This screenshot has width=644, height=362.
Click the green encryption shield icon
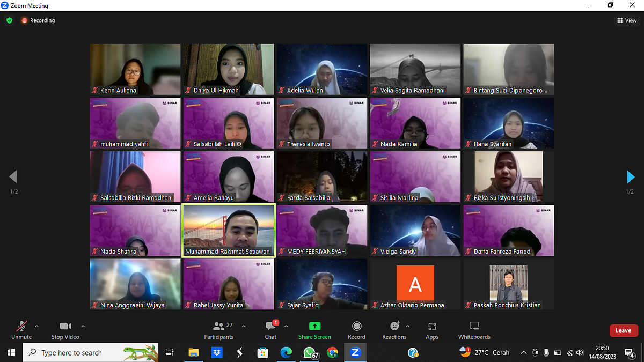pos(9,20)
